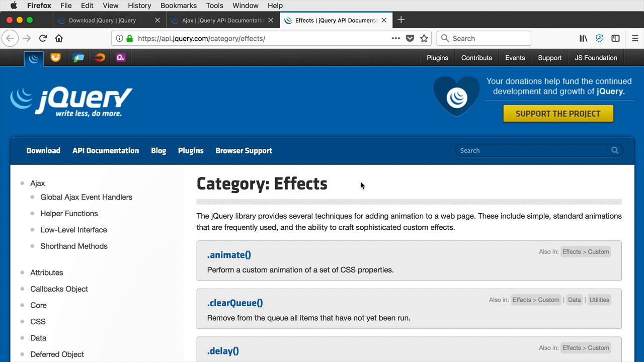
Task: Open the Edit menu
Action: tap(87, 6)
